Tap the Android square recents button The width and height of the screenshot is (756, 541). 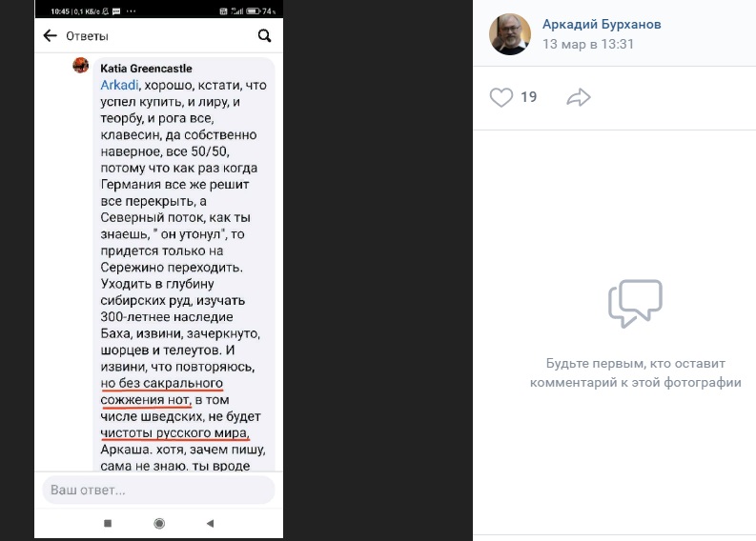pos(108,523)
